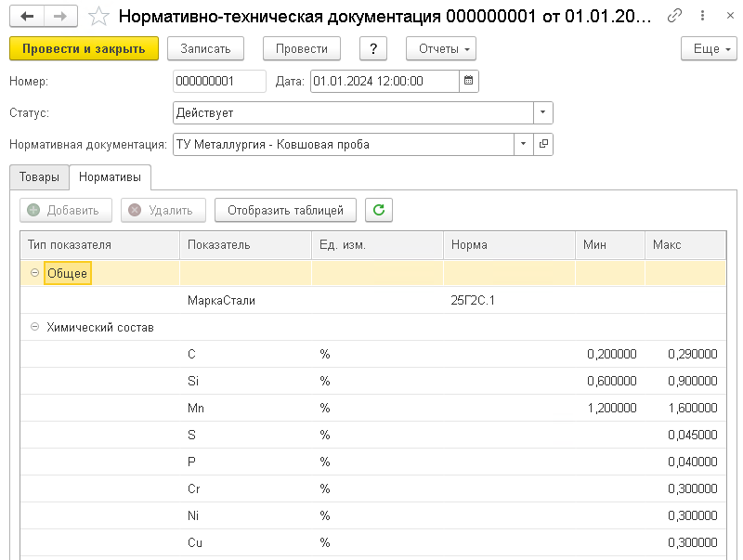
Task: Collapse the Химический состав group
Action: click(35, 327)
